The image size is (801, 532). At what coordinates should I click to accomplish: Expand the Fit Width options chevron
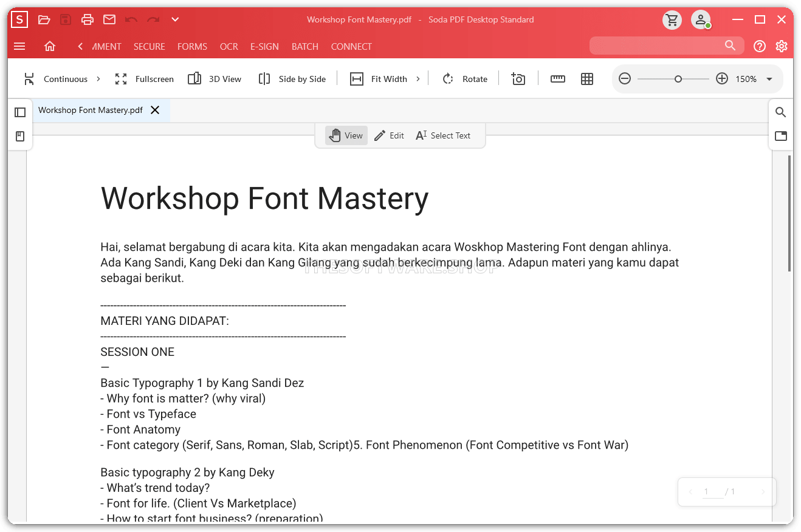(x=418, y=79)
